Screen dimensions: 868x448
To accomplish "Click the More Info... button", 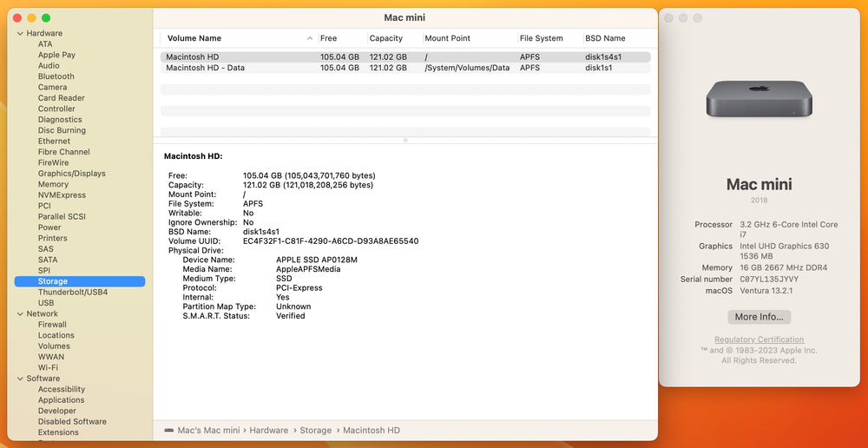I will [x=759, y=317].
